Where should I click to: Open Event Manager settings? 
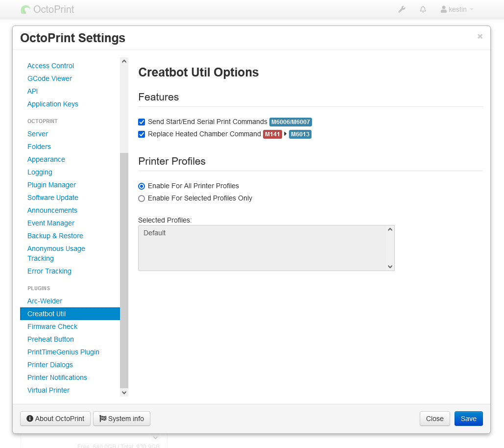point(51,223)
